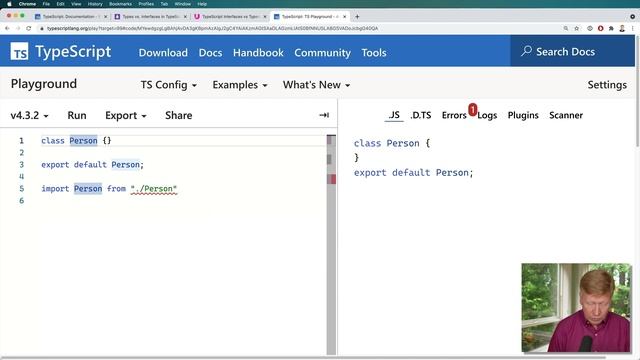The image size is (640, 360).
Task: Open the Chrome profile avatar
Action: (x=622, y=28)
